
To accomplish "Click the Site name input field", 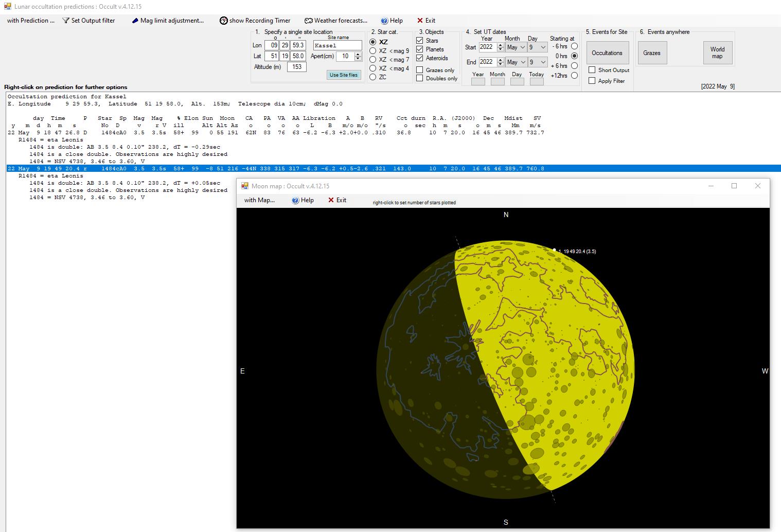I will click(337, 46).
